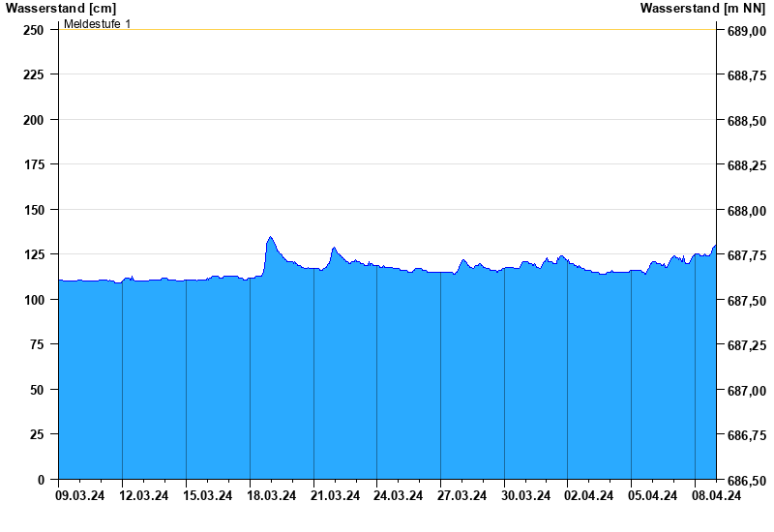Click the 250 value on left axis
Screen dimensions: 774x532
click(34, 30)
